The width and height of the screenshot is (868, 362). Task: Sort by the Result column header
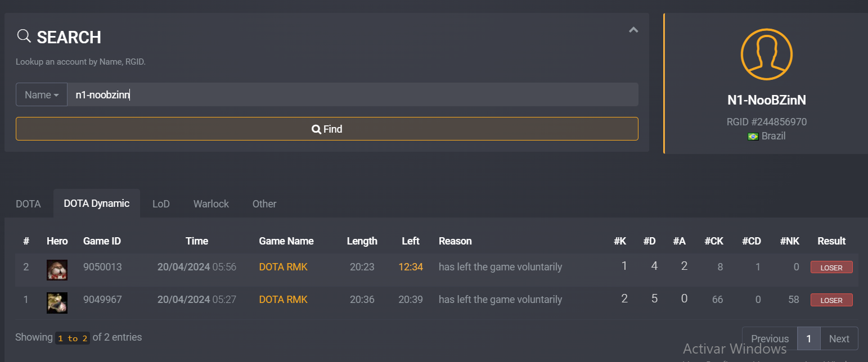(831, 241)
